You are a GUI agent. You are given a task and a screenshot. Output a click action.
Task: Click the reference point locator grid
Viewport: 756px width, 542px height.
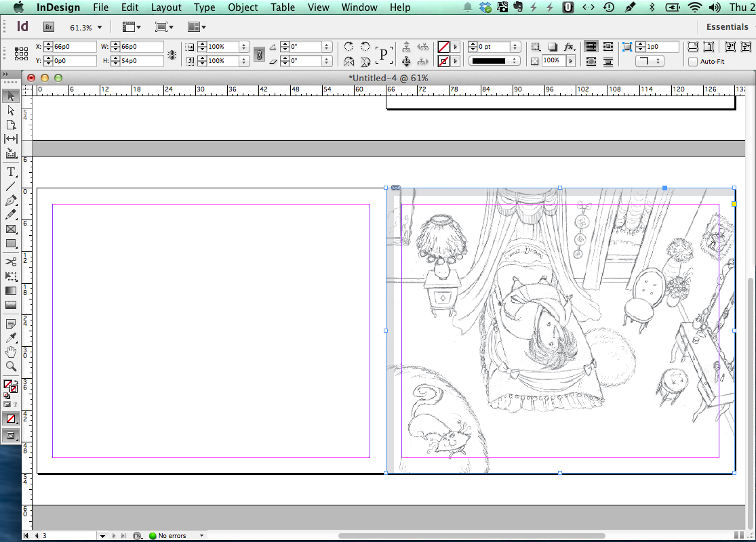point(21,54)
